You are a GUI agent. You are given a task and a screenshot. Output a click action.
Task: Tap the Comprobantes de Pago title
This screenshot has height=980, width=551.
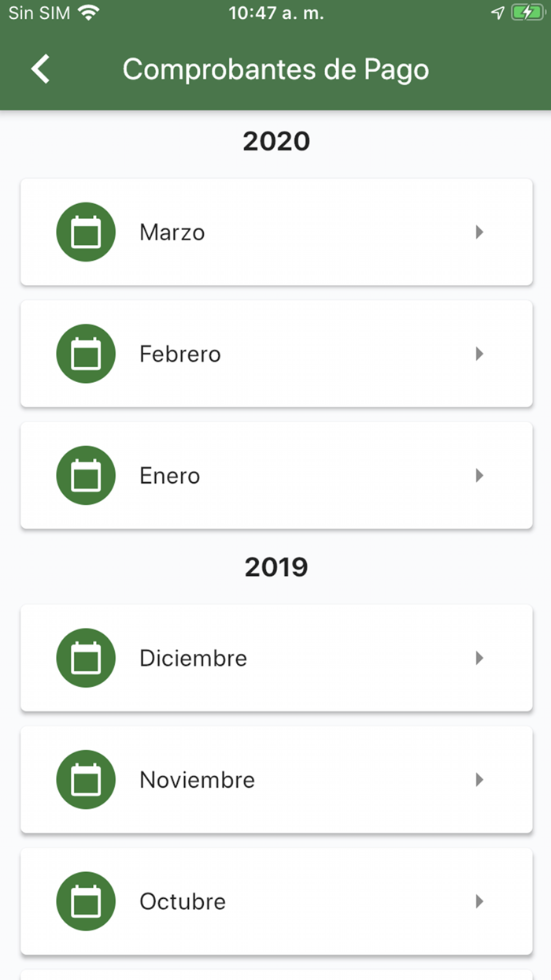tap(275, 69)
